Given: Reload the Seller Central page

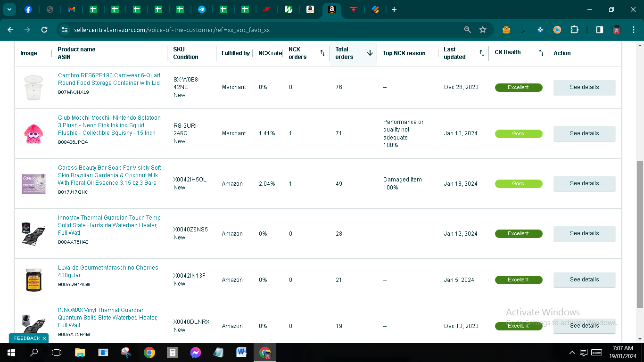Looking at the screenshot, I should click(44, 30).
